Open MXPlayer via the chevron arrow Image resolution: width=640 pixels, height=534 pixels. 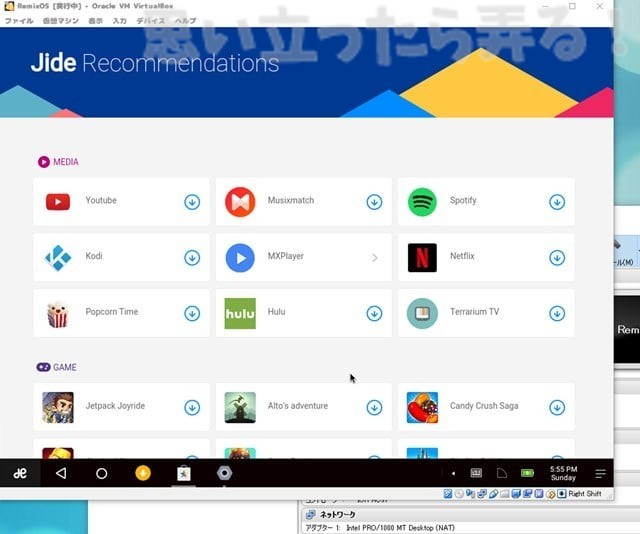374,258
